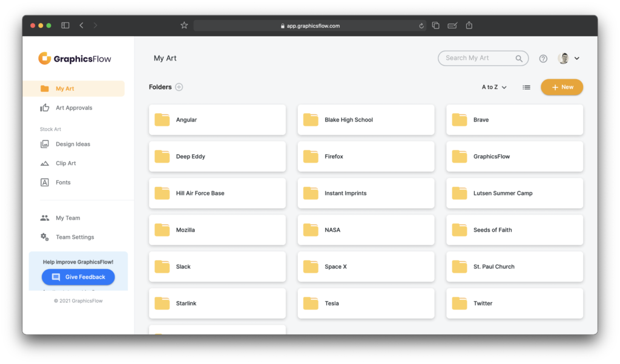The image size is (620, 364).
Task: Click the Twitter folder icon
Action: click(x=460, y=303)
